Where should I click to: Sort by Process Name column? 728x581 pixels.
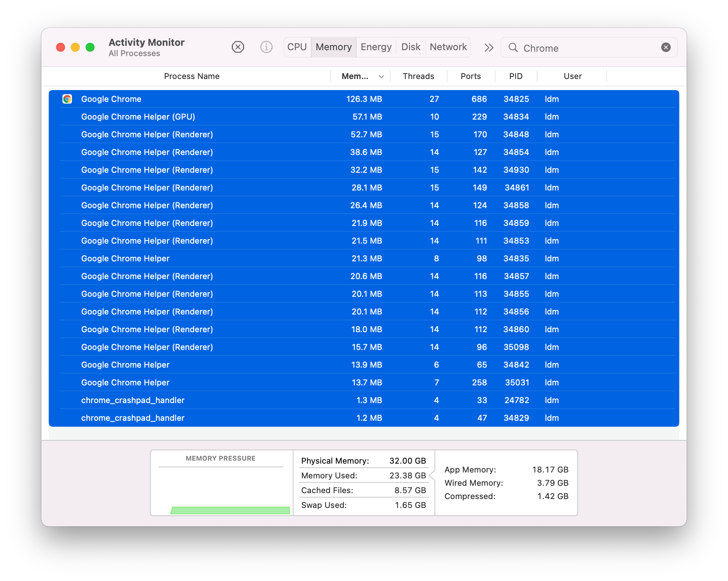(x=192, y=76)
